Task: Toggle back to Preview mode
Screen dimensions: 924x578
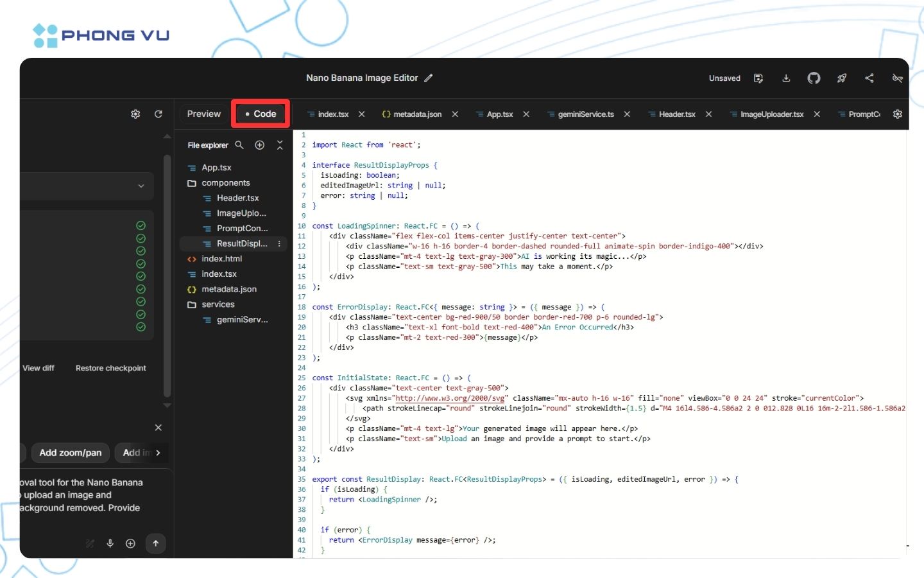Action: [x=203, y=114]
